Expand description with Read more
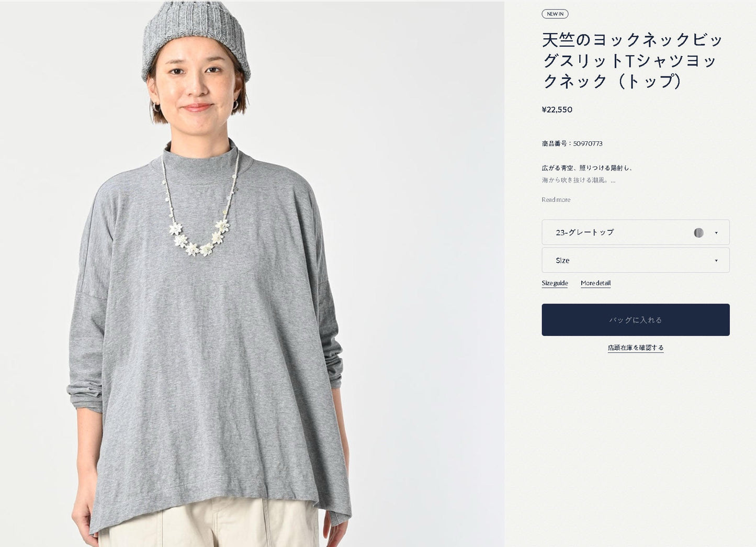756x547 pixels. [556, 199]
